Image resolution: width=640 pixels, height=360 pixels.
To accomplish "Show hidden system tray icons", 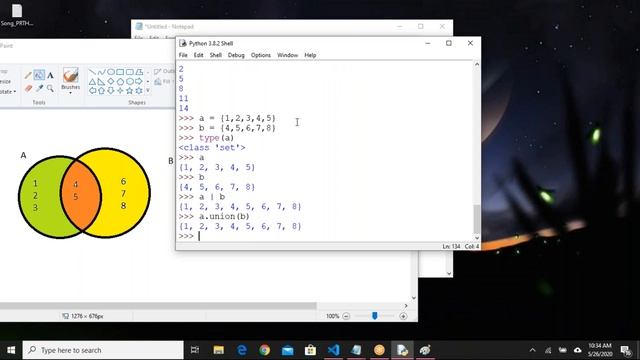I will point(533,350).
